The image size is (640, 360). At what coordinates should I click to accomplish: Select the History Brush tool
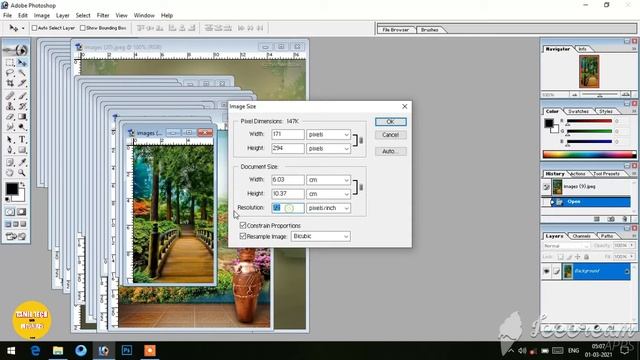click(22, 107)
